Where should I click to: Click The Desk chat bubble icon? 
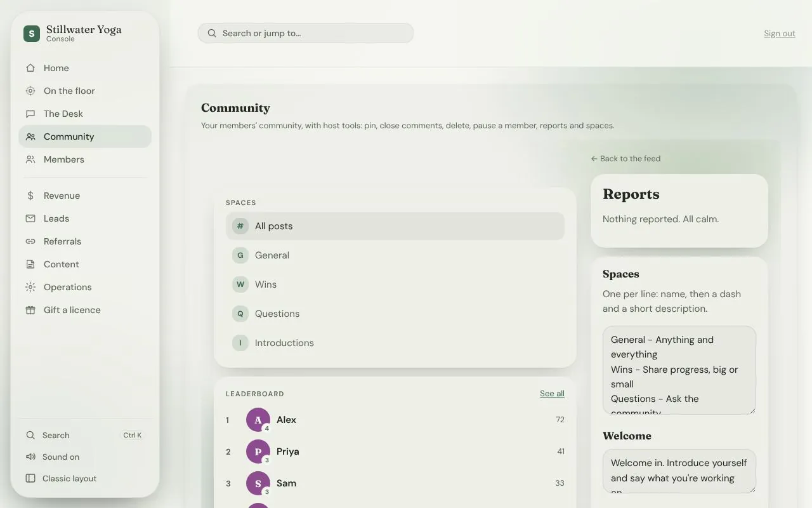coord(30,114)
